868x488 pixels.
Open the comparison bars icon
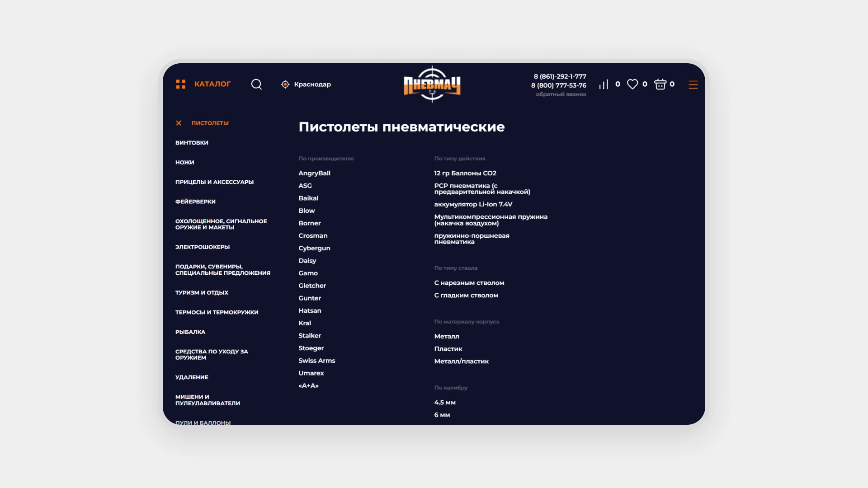pos(604,84)
